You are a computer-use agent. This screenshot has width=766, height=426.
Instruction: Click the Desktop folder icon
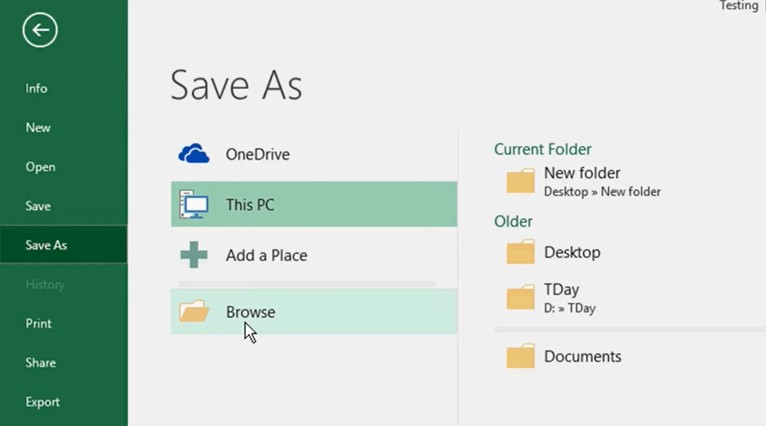point(520,252)
